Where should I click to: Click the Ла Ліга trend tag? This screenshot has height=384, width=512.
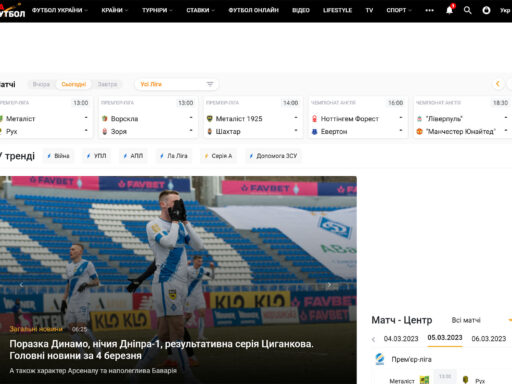[x=174, y=156]
